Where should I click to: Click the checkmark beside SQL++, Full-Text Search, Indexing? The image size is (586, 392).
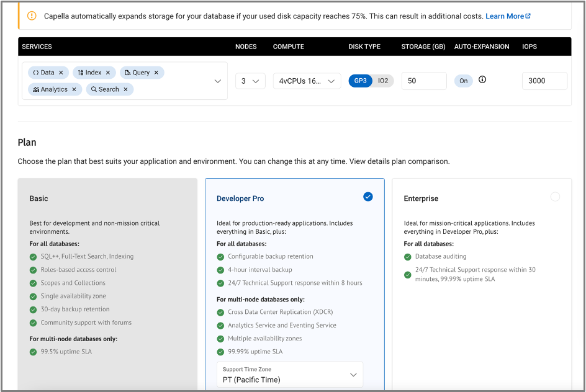(34, 257)
